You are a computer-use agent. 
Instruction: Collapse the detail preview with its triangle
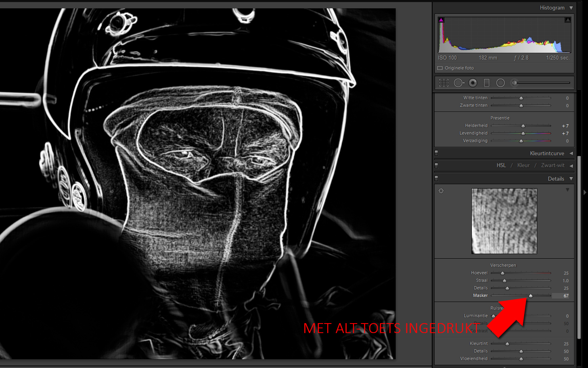coord(567,190)
